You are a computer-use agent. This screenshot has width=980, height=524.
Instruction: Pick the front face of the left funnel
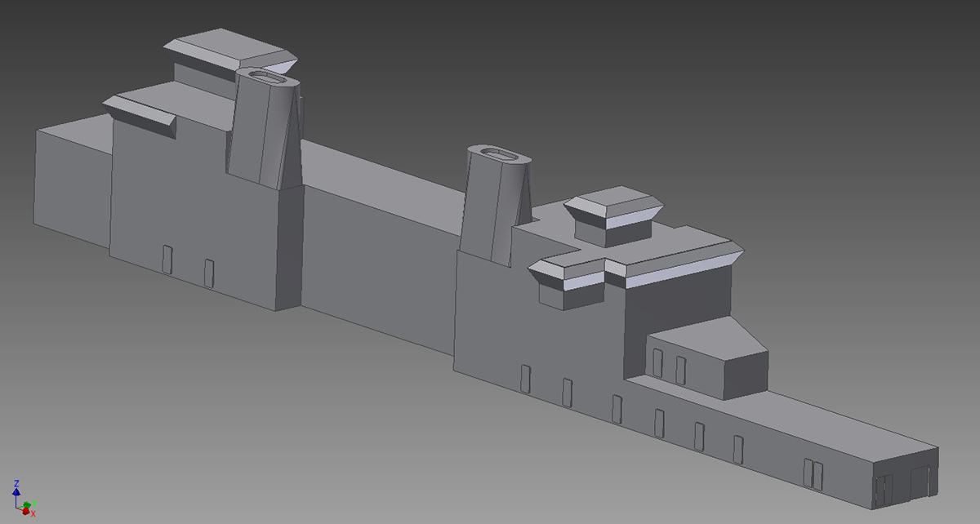(249, 131)
